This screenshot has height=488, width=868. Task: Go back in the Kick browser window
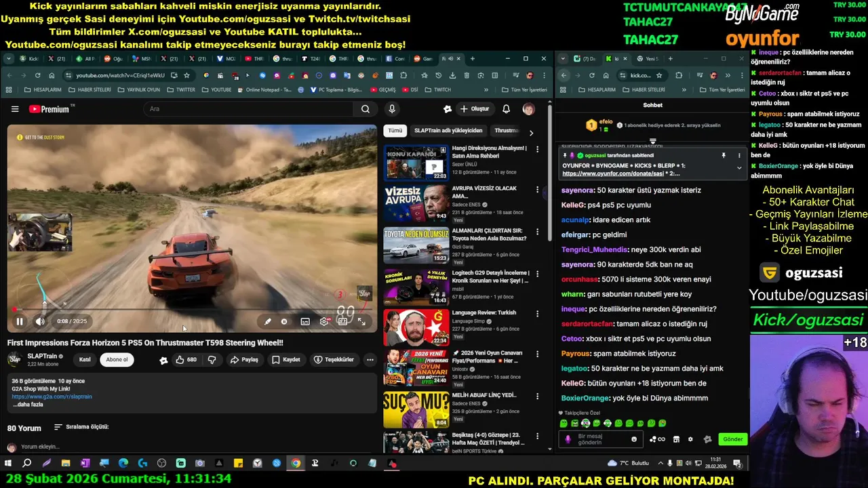(564, 75)
